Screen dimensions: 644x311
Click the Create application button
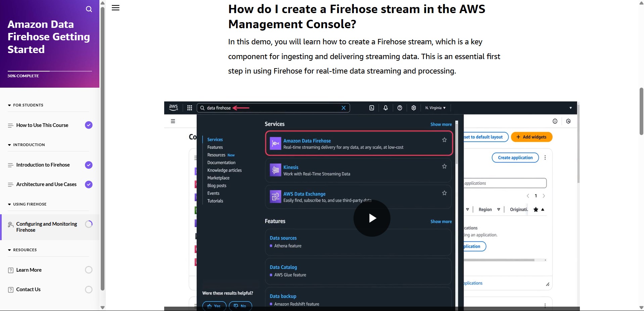coord(515,158)
